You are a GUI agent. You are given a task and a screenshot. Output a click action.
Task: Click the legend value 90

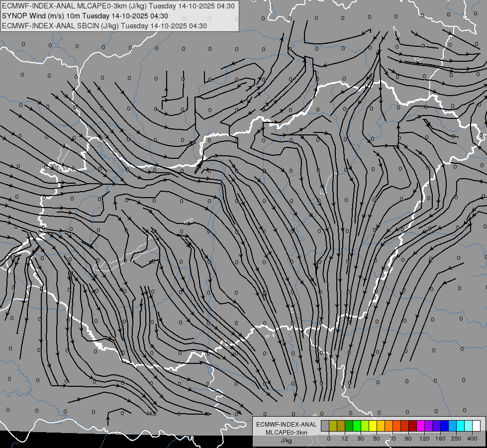click(x=408, y=439)
